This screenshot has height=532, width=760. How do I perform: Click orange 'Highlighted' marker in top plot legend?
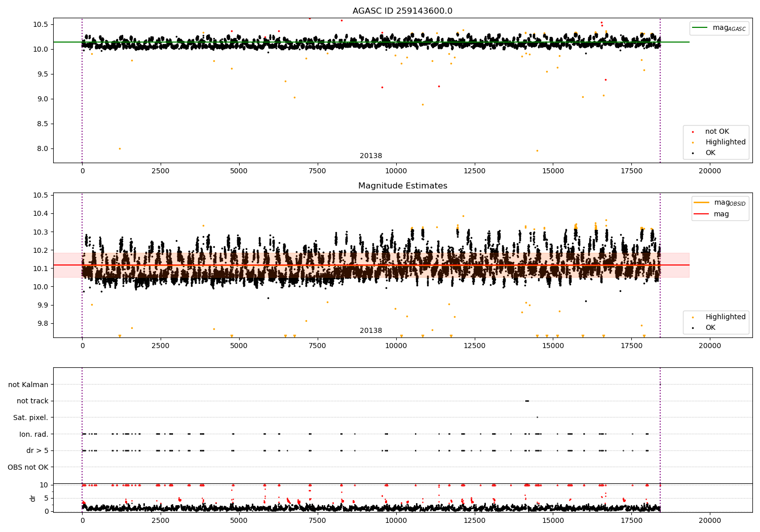click(693, 142)
